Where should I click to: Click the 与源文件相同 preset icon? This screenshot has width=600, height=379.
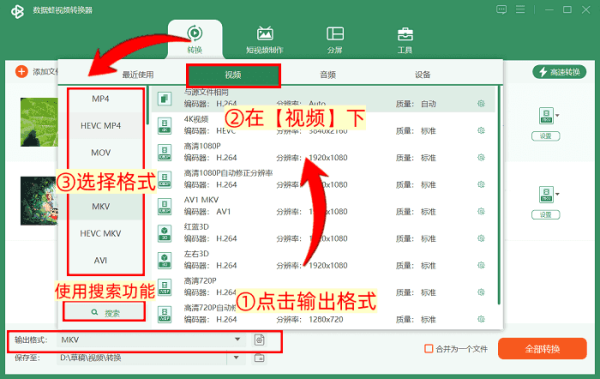(165, 99)
